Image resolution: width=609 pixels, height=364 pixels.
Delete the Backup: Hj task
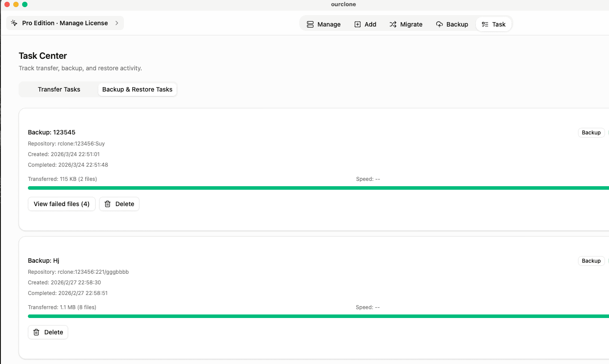pos(48,332)
